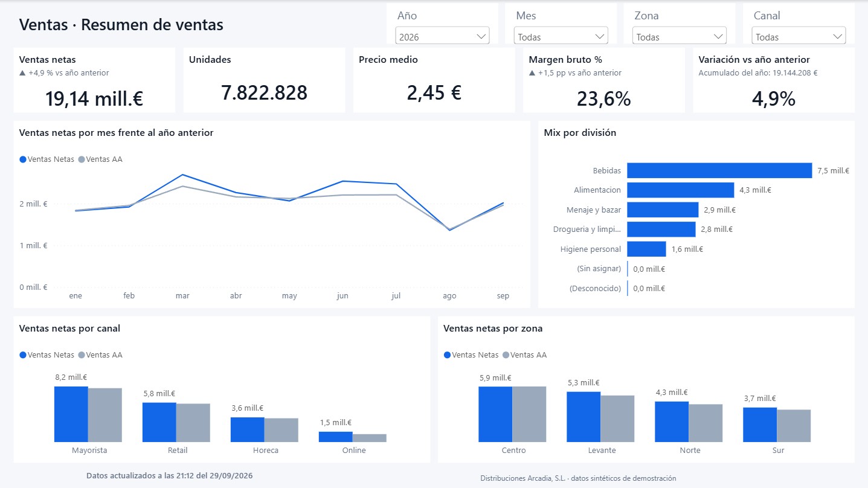Click Ventas Netas legend dot in monthly line chart
The width and height of the screenshot is (868, 488).
[x=23, y=159]
